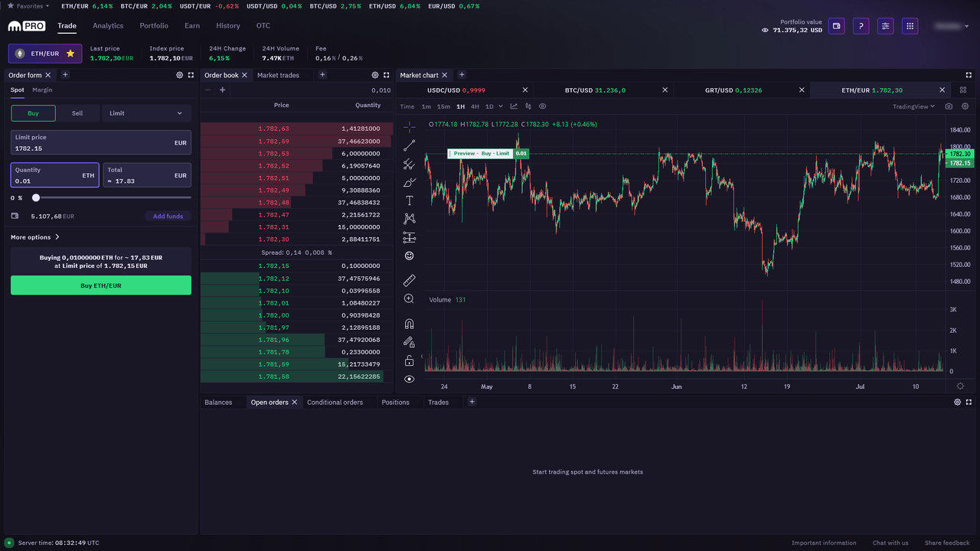
Task: Open the Earn navigation item
Action: tap(192, 26)
